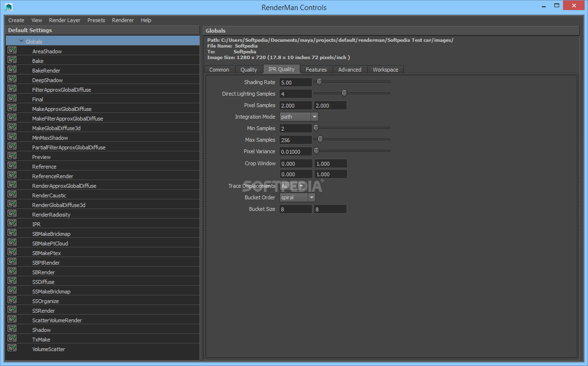Select the SSMakeBrickmap list item

(x=103, y=291)
